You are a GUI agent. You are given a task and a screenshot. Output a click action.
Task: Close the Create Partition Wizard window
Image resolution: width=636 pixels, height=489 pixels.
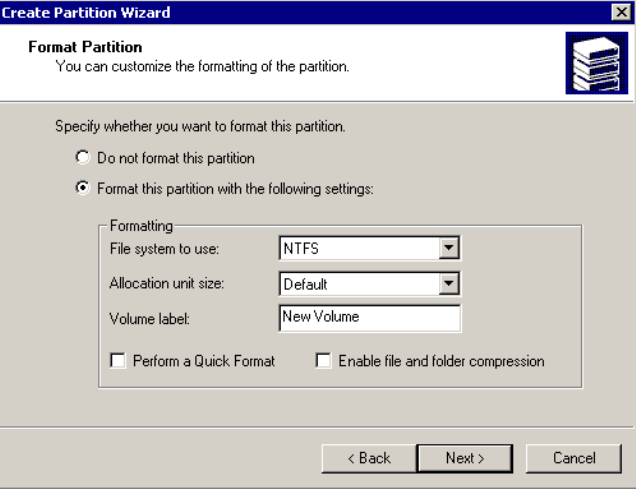click(624, 12)
